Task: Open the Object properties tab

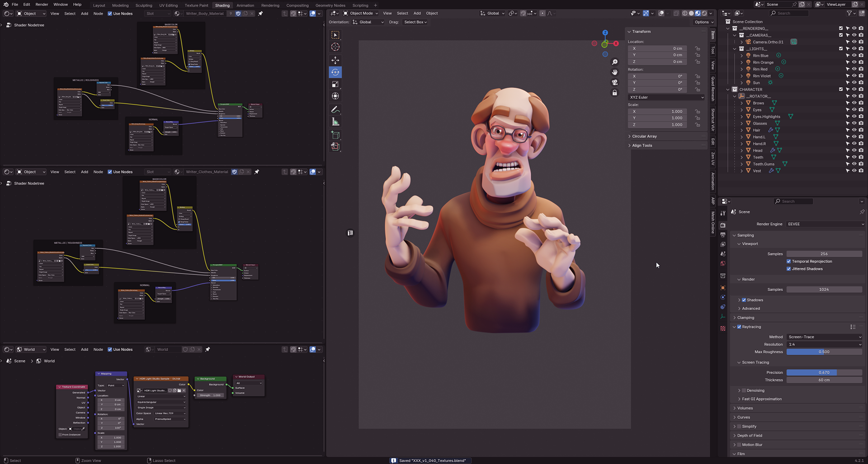Action: click(x=722, y=288)
